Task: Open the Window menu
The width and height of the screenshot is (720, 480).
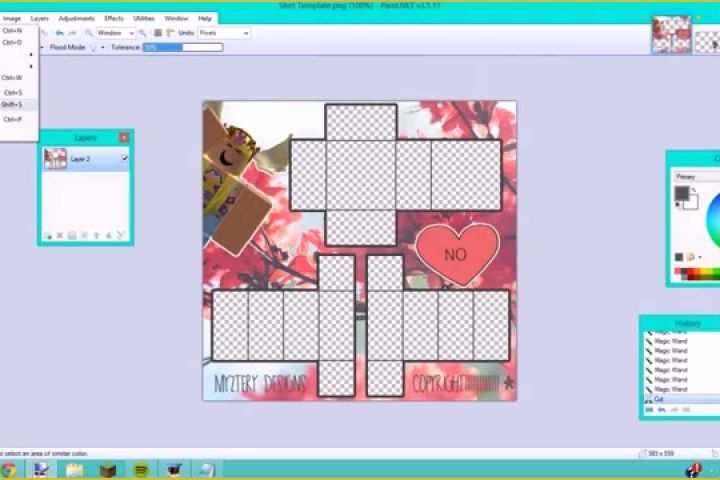Action: click(176, 19)
